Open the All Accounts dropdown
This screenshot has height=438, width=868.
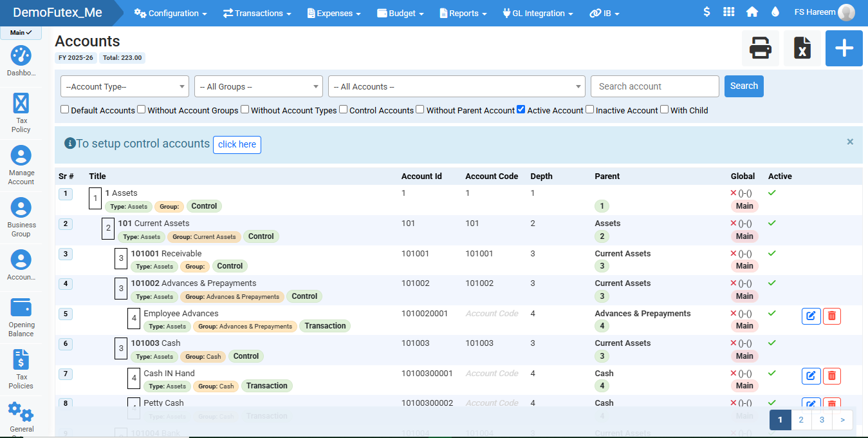(457, 86)
